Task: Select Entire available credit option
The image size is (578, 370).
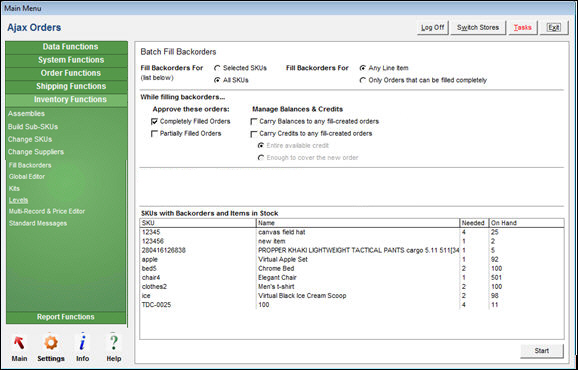Action: coord(261,146)
